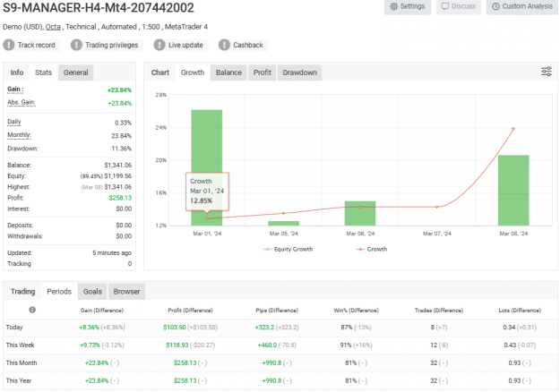Open the Goals tab

[92, 292]
